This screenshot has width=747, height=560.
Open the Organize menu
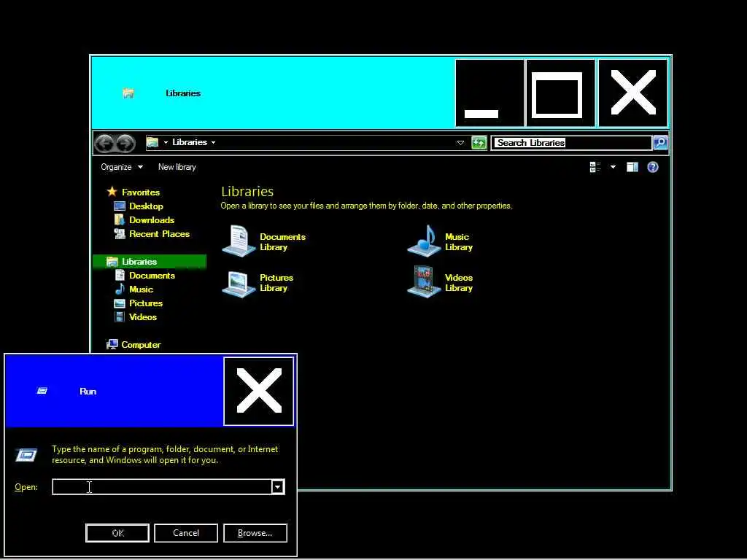(x=122, y=167)
